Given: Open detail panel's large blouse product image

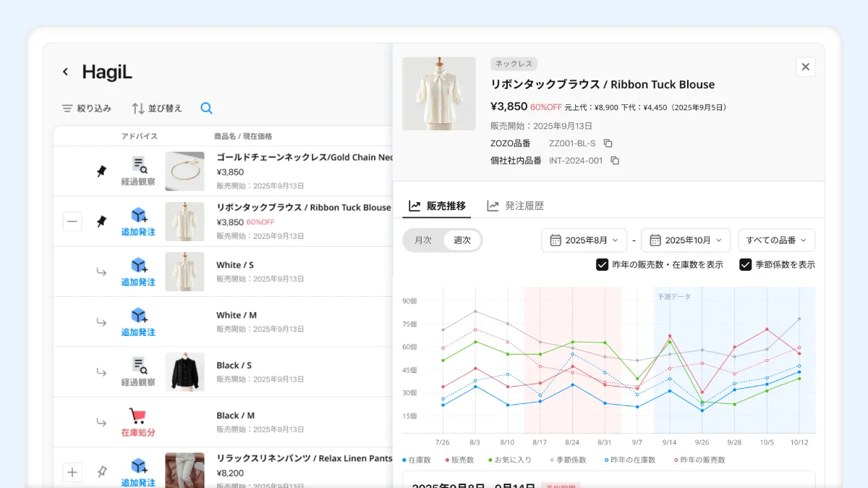Looking at the screenshot, I should 439,93.
